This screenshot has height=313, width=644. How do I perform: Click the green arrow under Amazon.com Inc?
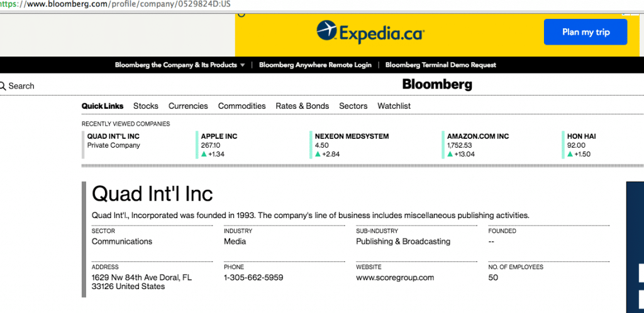pyautogui.click(x=450, y=154)
